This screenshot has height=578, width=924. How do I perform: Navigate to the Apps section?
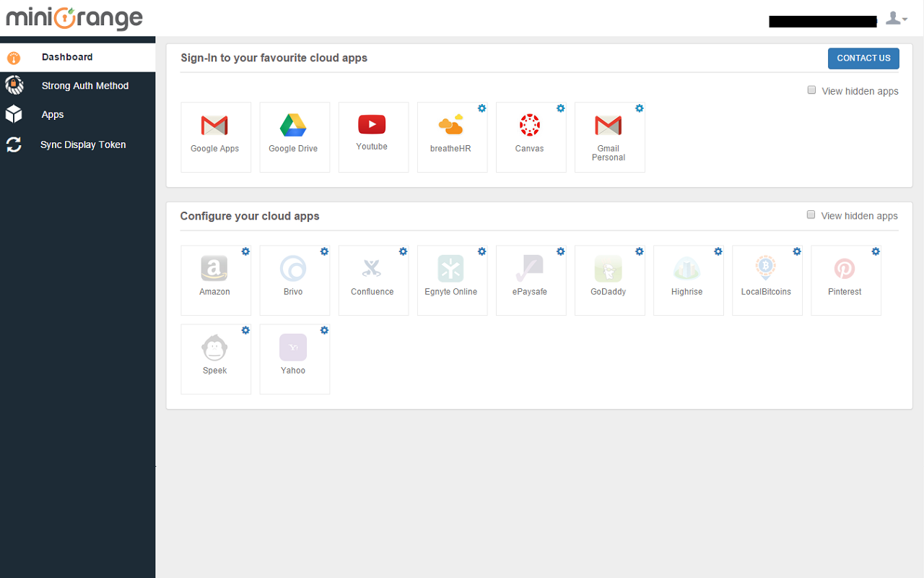click(x=52, y=114)
